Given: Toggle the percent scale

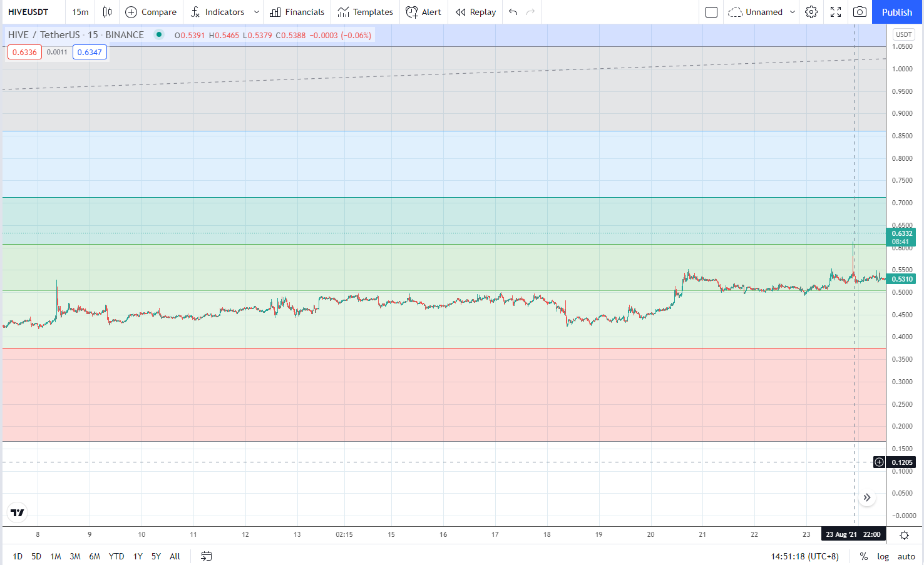Looking at the screenshot, I should pos(864,556).
